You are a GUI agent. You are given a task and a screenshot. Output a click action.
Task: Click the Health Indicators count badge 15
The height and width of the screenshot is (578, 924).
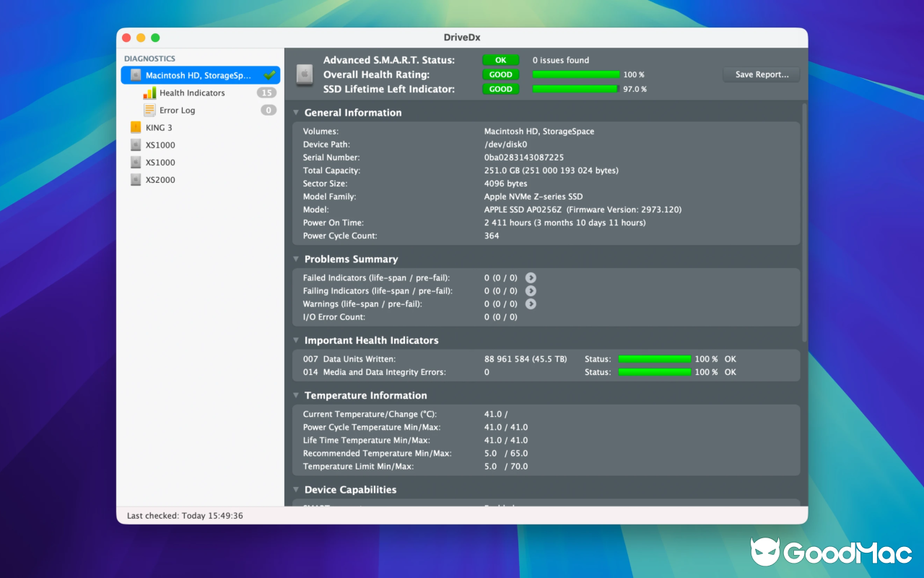(x=266, y=92)
